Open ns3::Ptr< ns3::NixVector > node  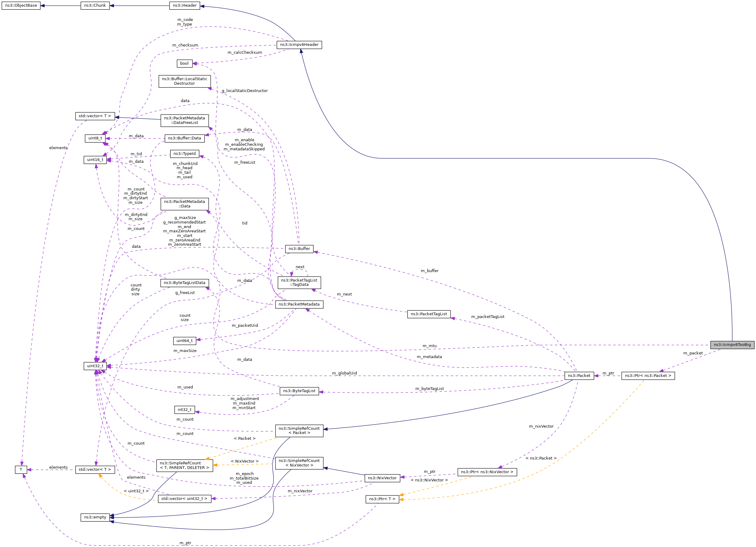tap(487, 472)
